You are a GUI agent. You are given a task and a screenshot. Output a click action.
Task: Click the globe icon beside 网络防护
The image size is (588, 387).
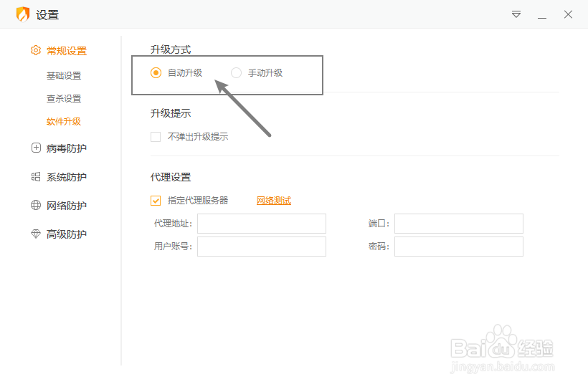pos(36,206)
